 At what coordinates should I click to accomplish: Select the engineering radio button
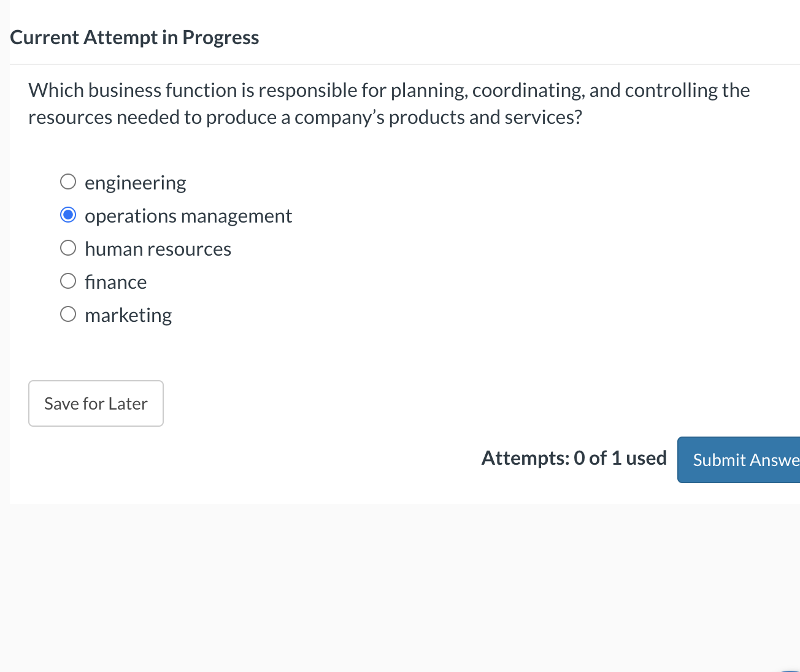point(68,182)
